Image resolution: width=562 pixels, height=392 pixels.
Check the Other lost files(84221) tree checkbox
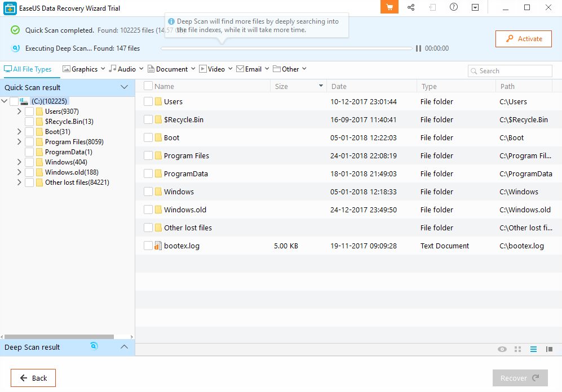[x=29, y=182]
